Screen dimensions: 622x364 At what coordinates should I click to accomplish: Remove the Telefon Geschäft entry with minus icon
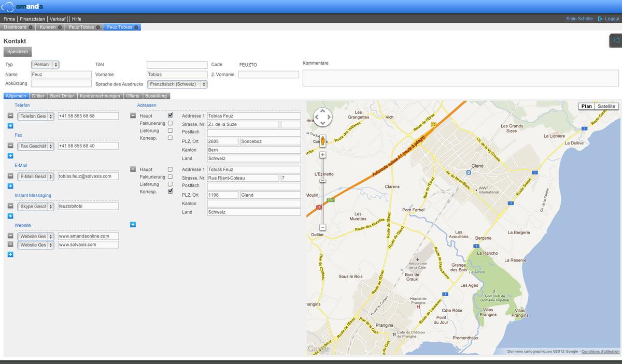(10, 116)
